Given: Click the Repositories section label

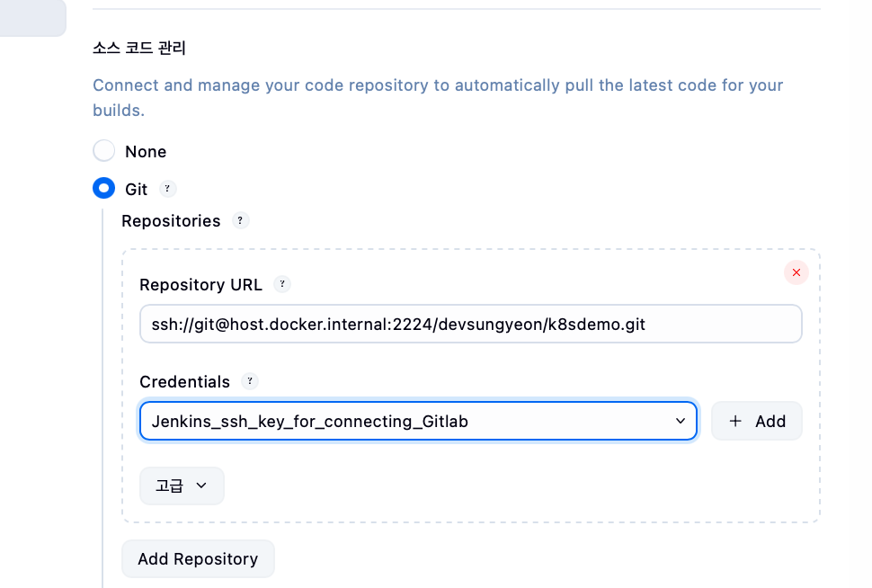Looking at the screenshot, I should click(x=171, y=221).
